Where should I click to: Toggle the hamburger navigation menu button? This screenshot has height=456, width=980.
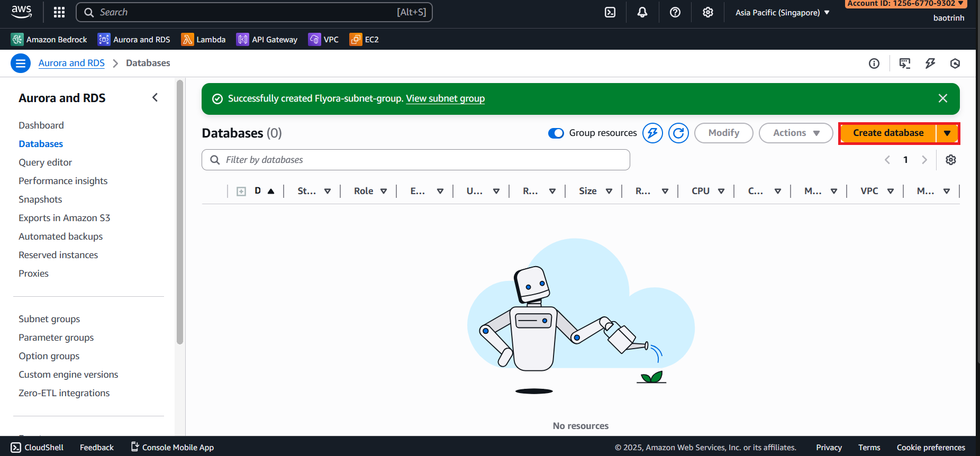21,63
